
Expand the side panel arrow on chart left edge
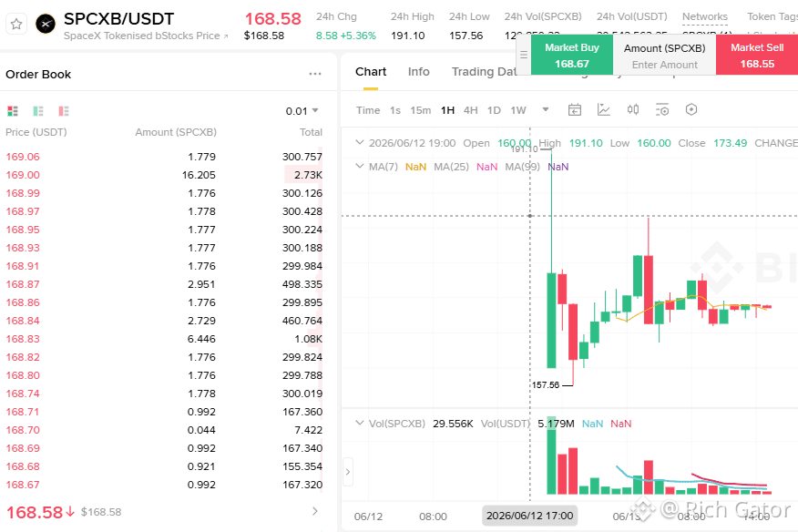point(348,472)
